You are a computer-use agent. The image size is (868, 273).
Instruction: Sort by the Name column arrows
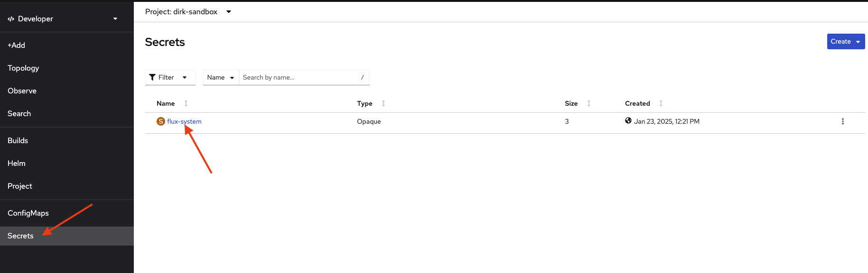[186, 103]
